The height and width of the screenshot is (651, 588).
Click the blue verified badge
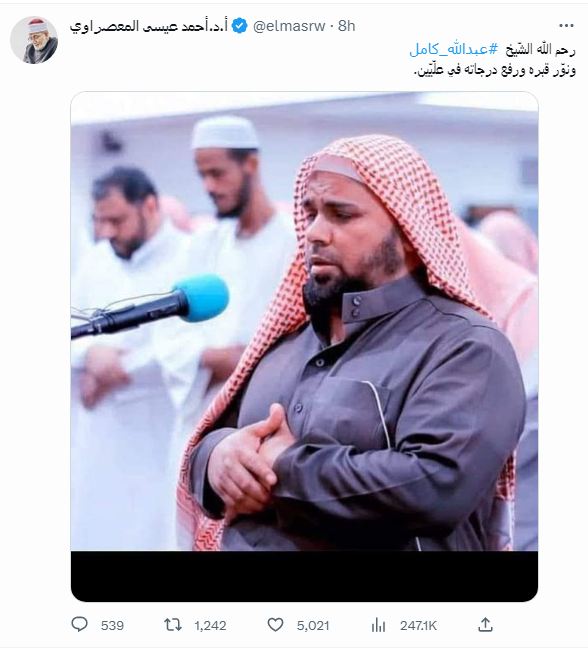tap(240, 26)
